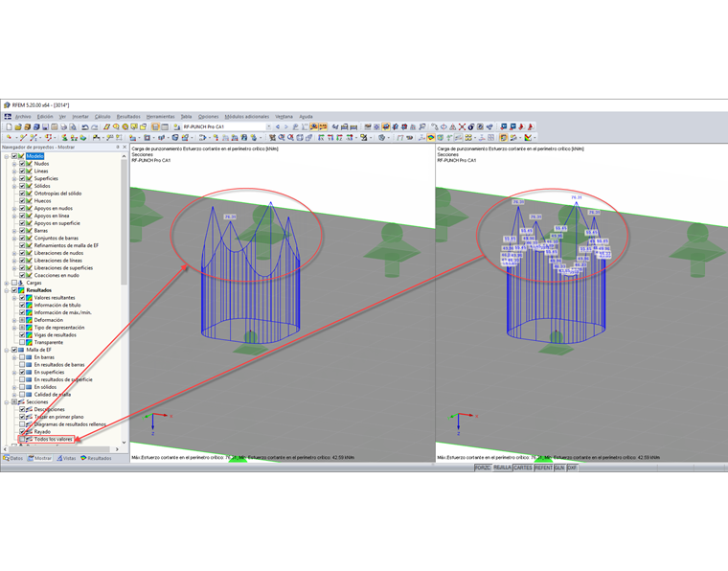Click the Redo arrow icon
Viewport: 728px width, 571px height.
coord(95,126)
